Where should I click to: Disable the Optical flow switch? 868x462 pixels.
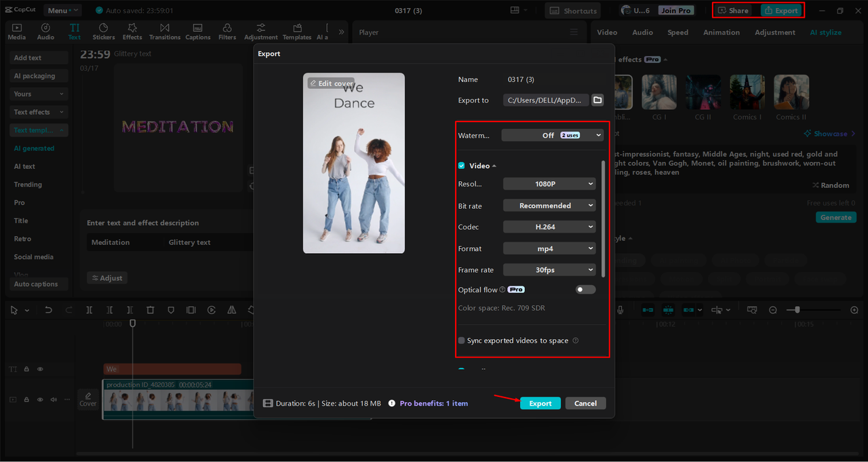click(x=585, y=289)
